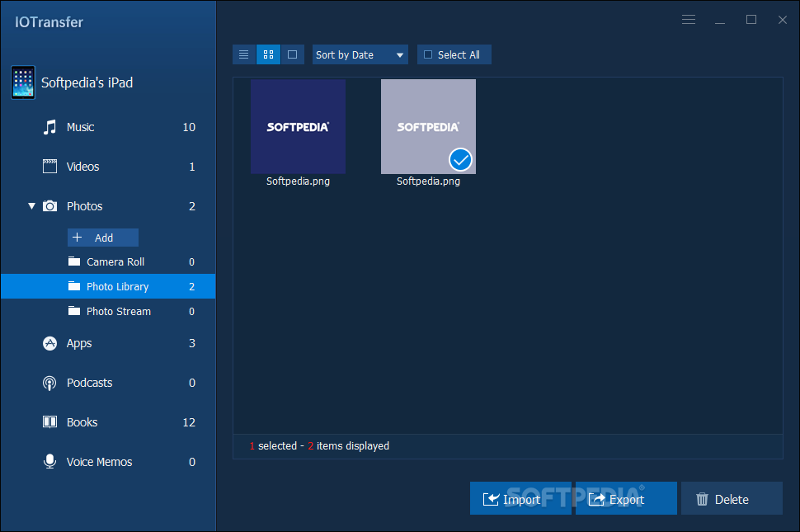Image resolution: width=800 pixels, height=532 pixels.
Task: Click the Music count 10
Action: pos(189,127)
